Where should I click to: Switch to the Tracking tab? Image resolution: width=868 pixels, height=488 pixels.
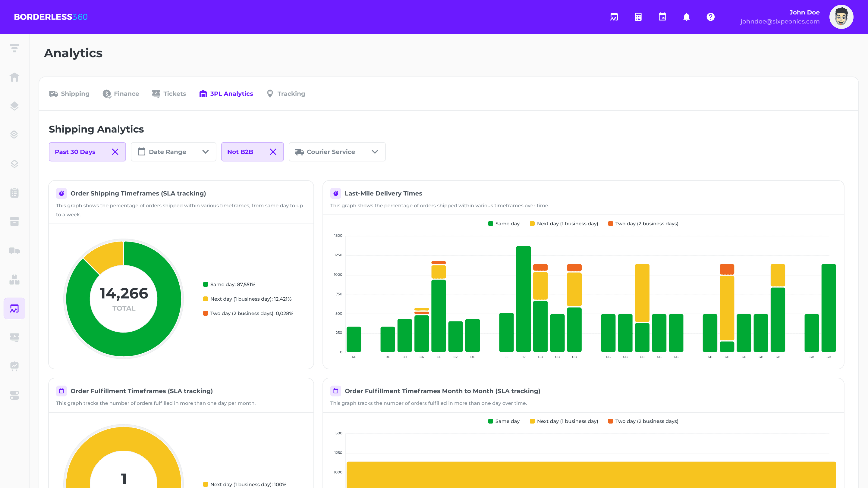[286, 94]
